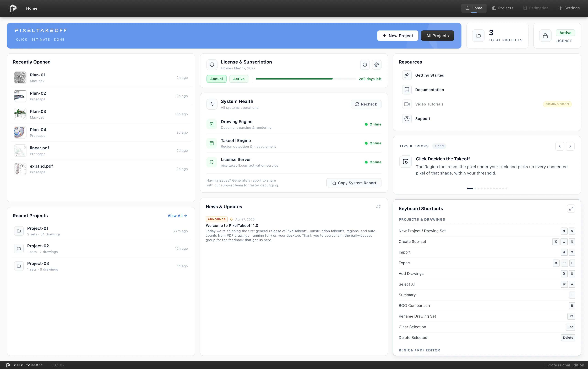Copy System Report to clipboard
Image resolution: width=588 pixels, height=369 pixels.
tap(354, 183)
